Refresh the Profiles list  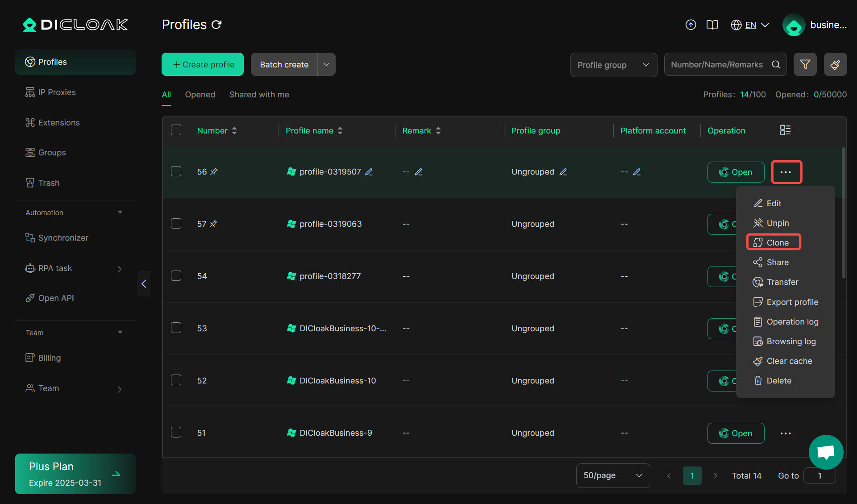pyautogui.click(x=216, y=25)
